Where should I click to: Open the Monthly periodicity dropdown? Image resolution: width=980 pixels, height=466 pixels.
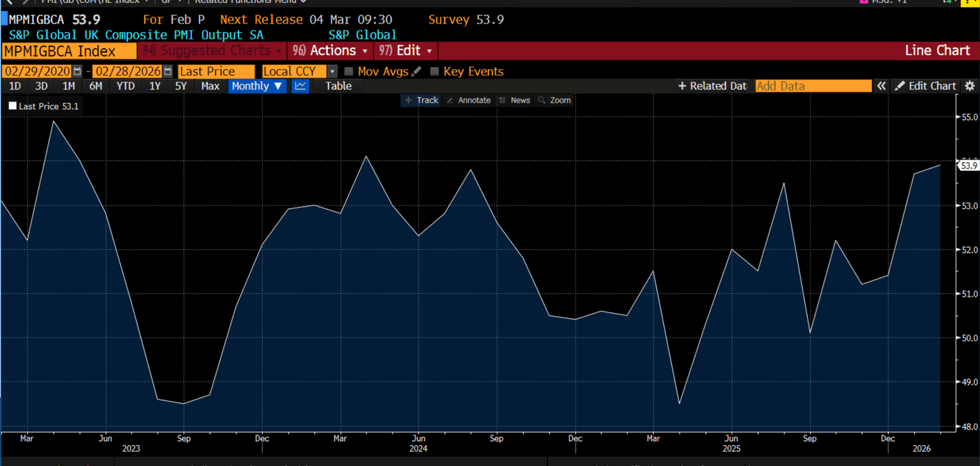256,86
